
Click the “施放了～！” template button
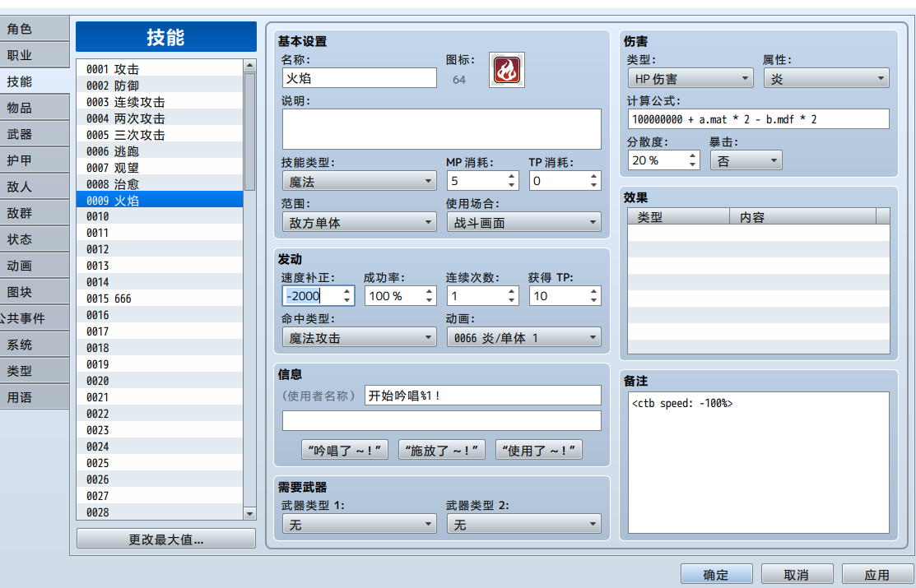442,450
